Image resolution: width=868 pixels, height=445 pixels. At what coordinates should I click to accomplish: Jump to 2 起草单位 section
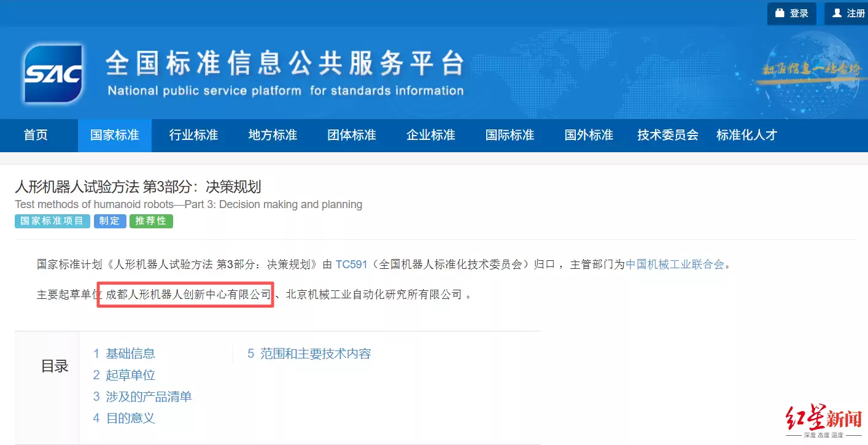pos(125,375)
